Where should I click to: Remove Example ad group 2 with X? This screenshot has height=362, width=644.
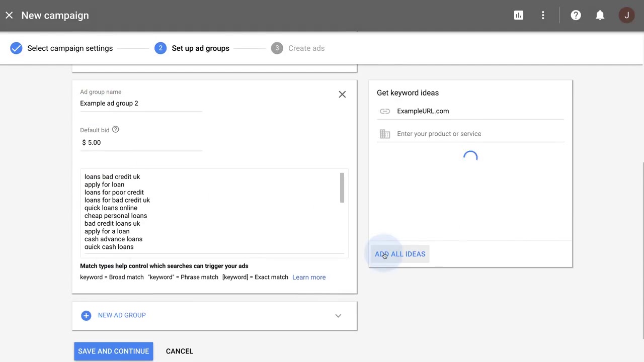coord(342,95)
